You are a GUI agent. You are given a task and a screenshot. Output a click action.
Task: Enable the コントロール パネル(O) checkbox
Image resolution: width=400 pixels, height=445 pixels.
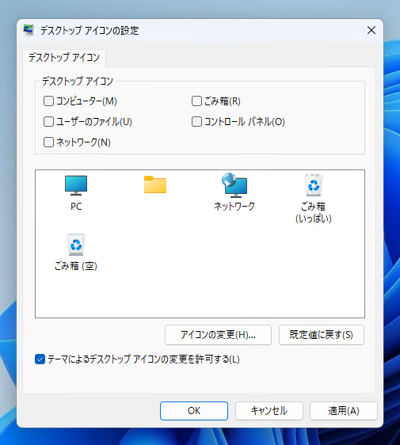click(x=197, y=122)
